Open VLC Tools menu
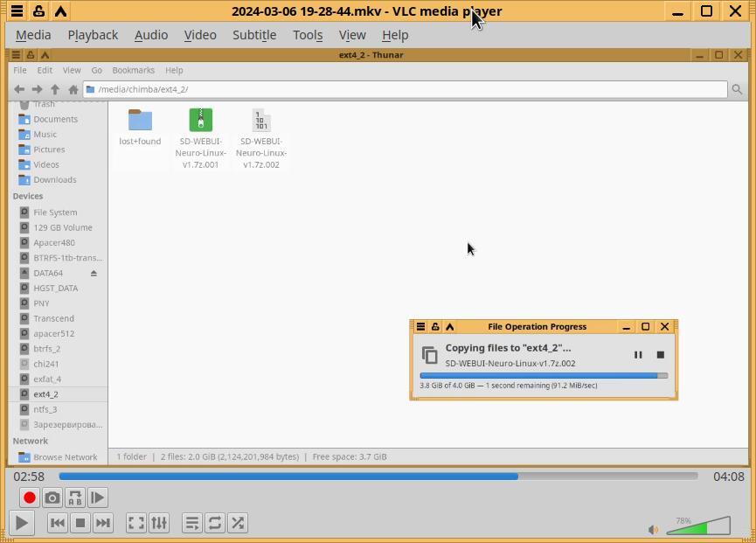The width and height of the screenshot is (756, 543). 308,35
